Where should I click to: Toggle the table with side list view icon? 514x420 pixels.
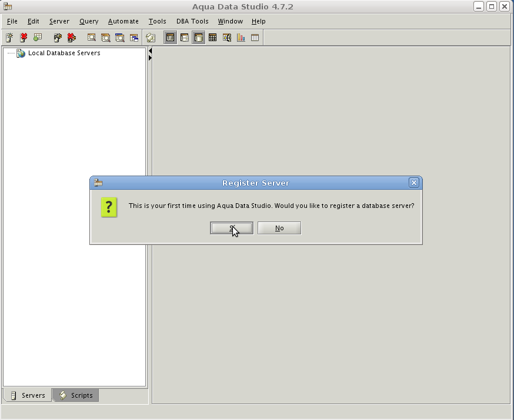[185, 38]
